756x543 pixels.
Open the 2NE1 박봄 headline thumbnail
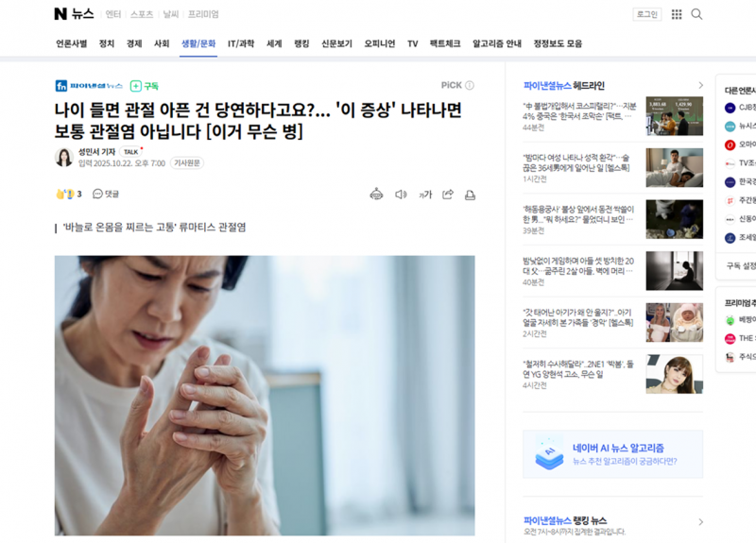pyautogui.click(x=674, y=374)
